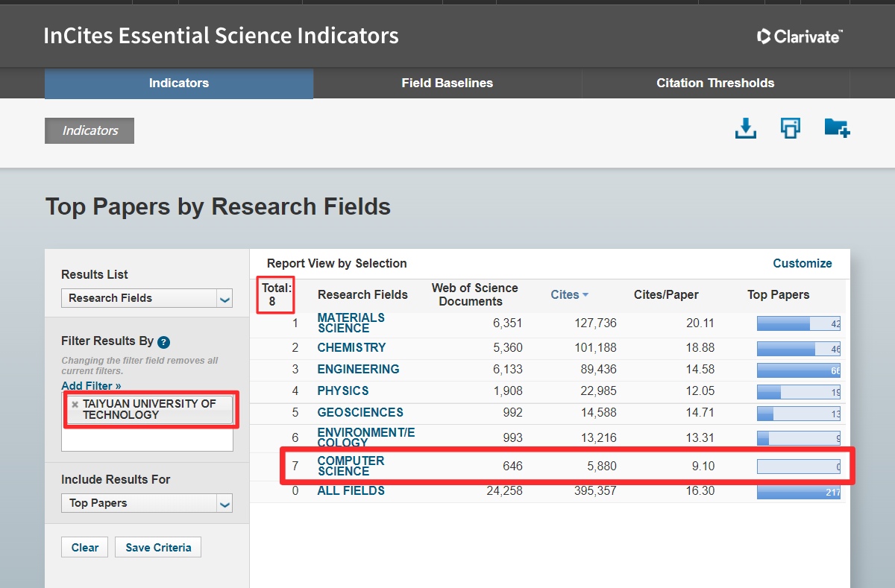The width and height of the screenshot is (895, 588).
Task: Switch to the Field Baselines tab
Action: 447,83
